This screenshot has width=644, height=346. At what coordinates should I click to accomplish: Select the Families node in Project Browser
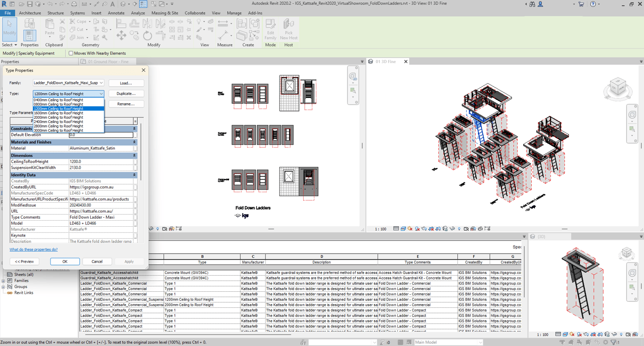[21, 280]
